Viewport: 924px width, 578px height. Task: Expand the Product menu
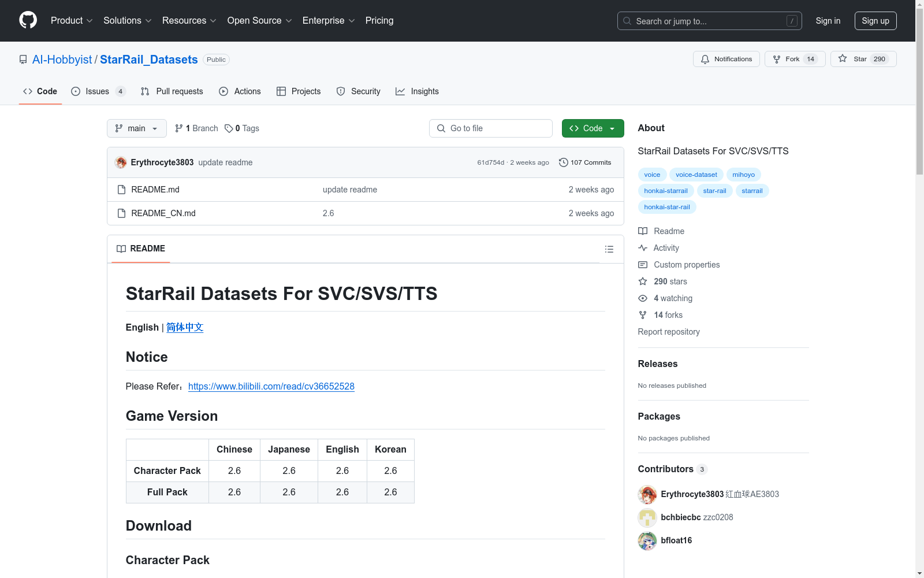(x=72, y=21)
